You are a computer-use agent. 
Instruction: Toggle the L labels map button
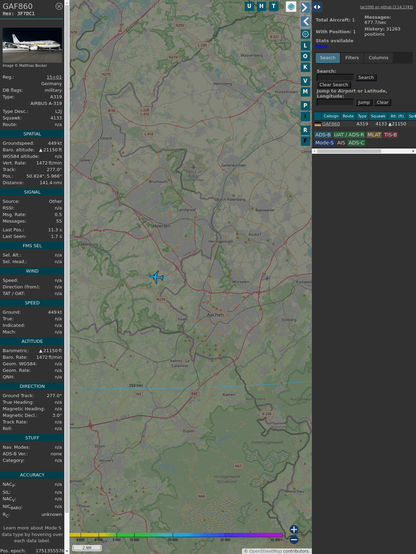(305, 46)
